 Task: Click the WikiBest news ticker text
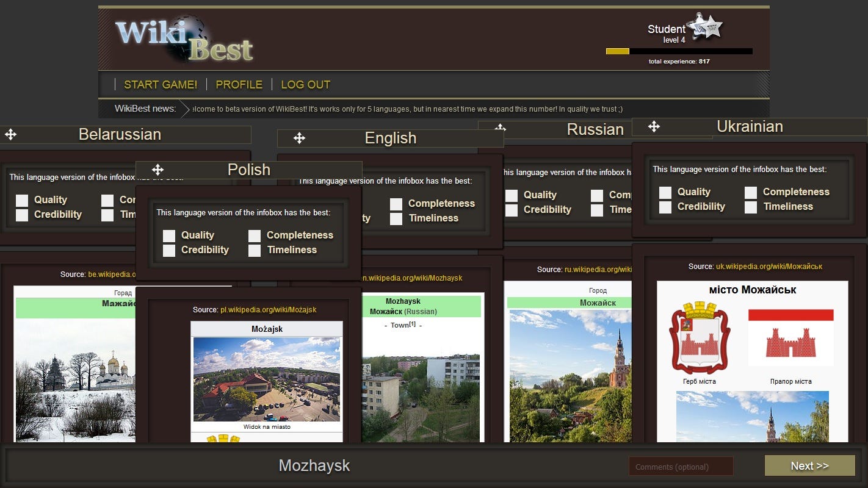[x=408, y=109]
